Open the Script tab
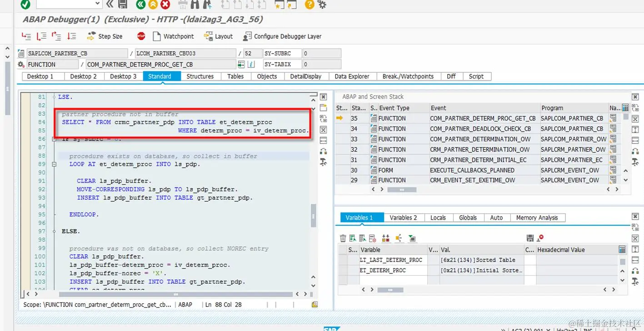Viewport: 644px width, 331px height. 476,76
